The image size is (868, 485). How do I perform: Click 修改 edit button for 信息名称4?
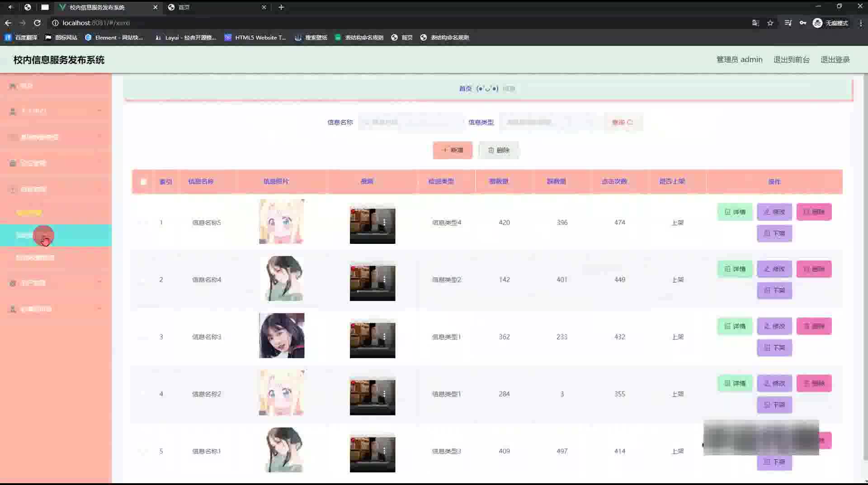click(x=774, y=269)
